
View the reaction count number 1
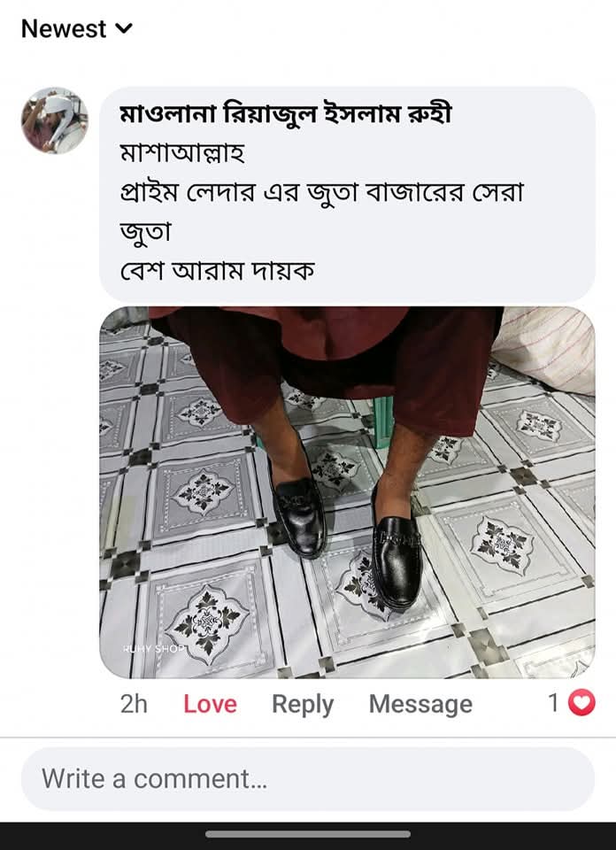[x=553, y=704]
